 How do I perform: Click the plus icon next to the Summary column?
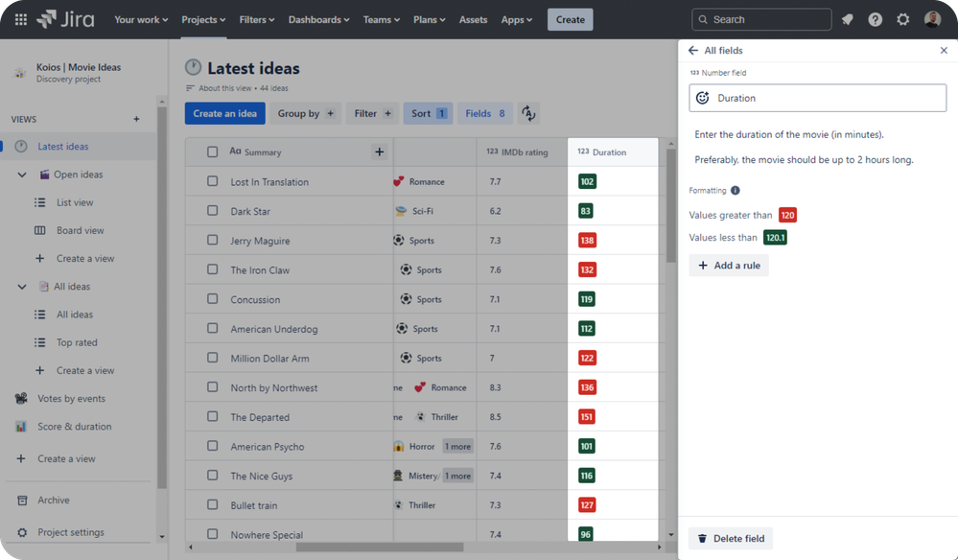[379, 152]
